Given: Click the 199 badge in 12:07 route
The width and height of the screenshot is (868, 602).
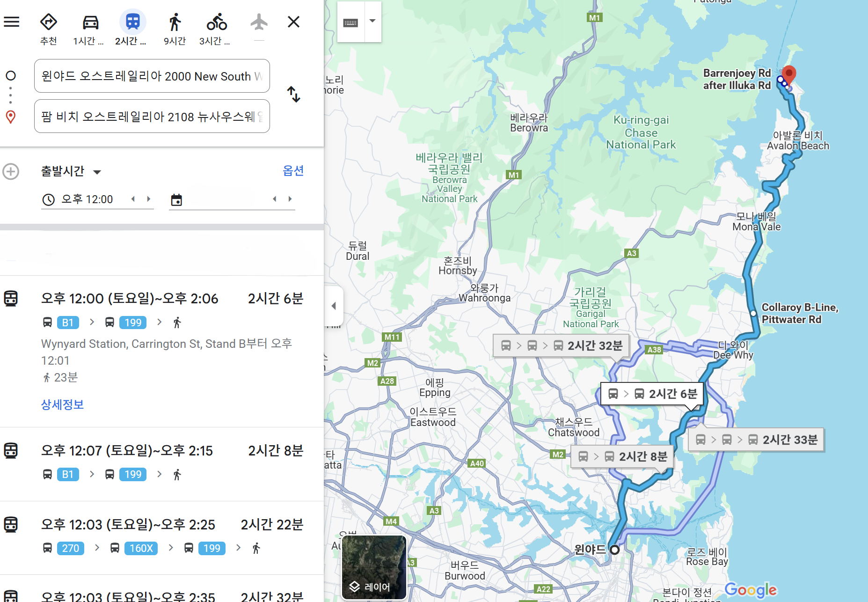Looking at the screenshot, I should pos(133,474).
